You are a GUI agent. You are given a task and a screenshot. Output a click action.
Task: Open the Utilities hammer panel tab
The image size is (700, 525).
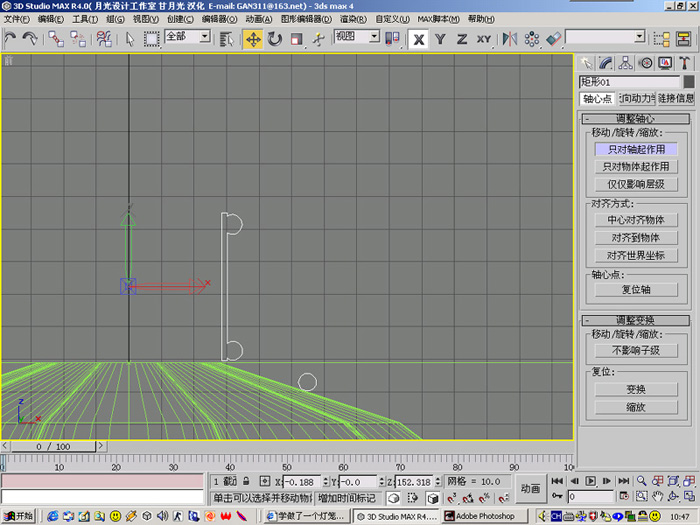pyautogui.click(x=684, y=63)
